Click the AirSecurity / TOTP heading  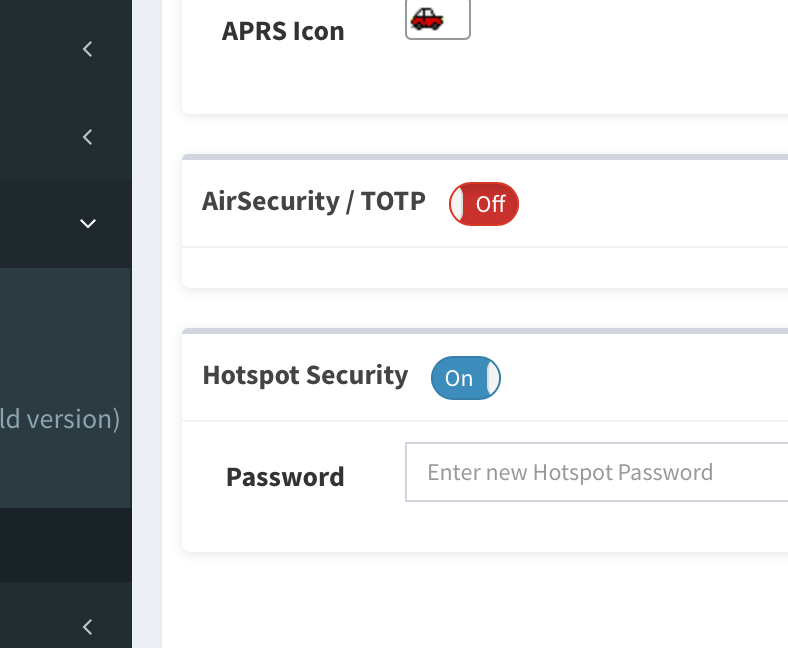coord(314,201)
